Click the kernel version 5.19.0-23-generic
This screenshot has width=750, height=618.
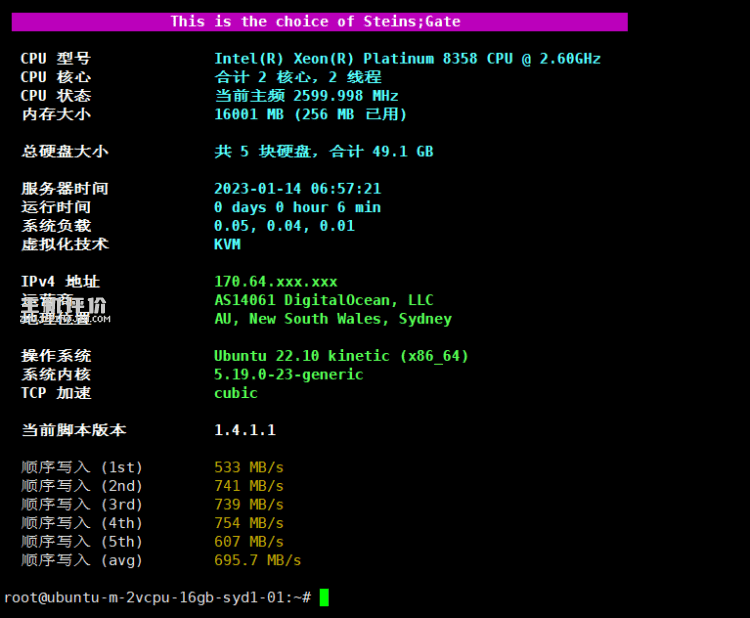[x=288, y=374]
